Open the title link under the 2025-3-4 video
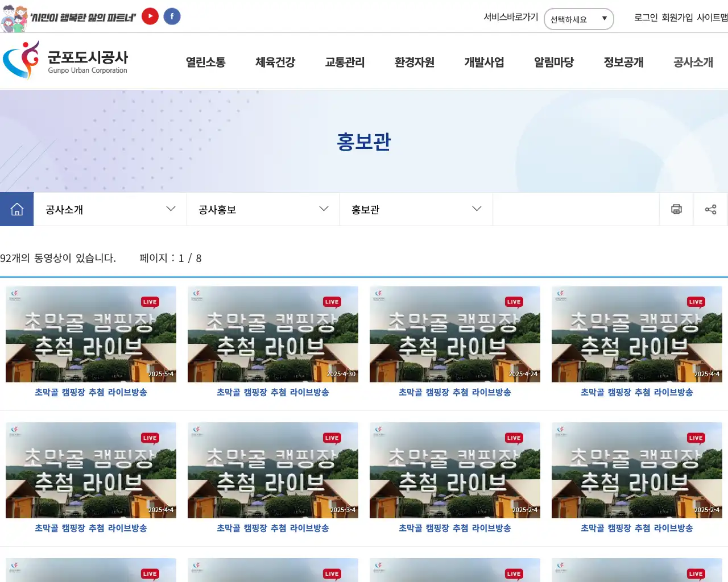Screen dimensions: 728x582 point(273,528)
